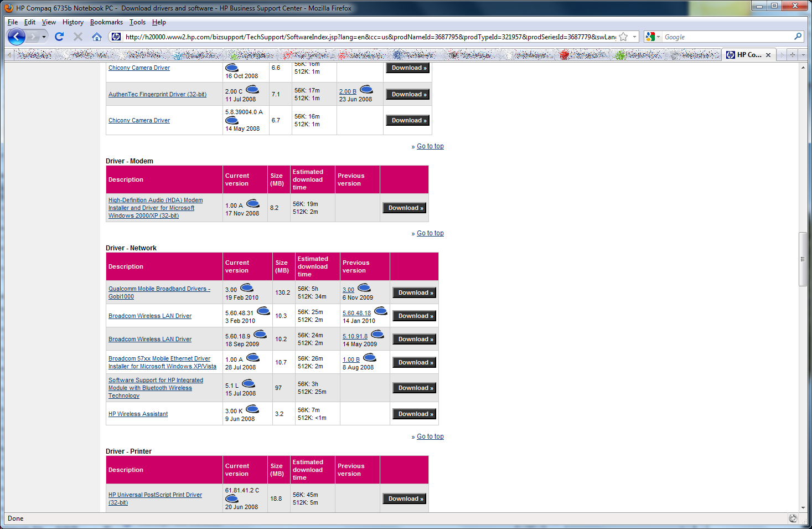
Task: Close the HP Co... tab
Action: click(x=768, y=55)
